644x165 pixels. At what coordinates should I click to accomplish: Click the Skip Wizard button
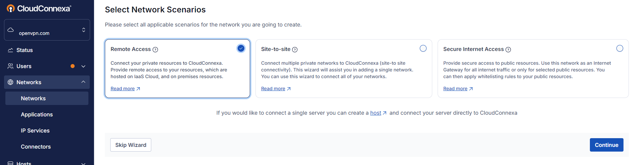point(131,145)
